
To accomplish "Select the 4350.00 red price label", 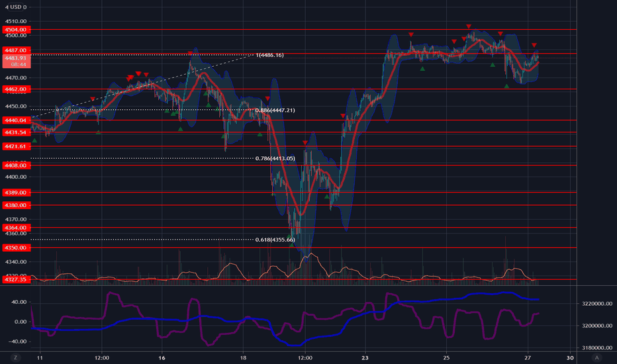I will click(x=16, y=248).
